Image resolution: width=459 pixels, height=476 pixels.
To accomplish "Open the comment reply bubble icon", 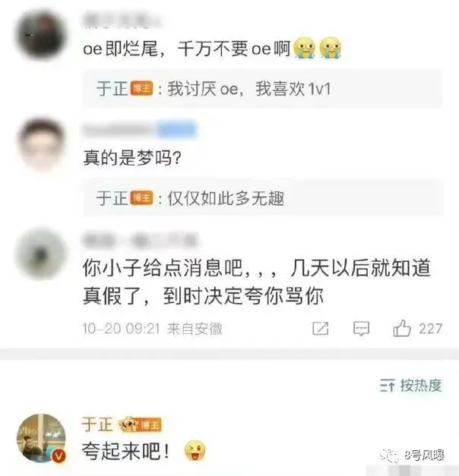I will [x=361, y=329].
